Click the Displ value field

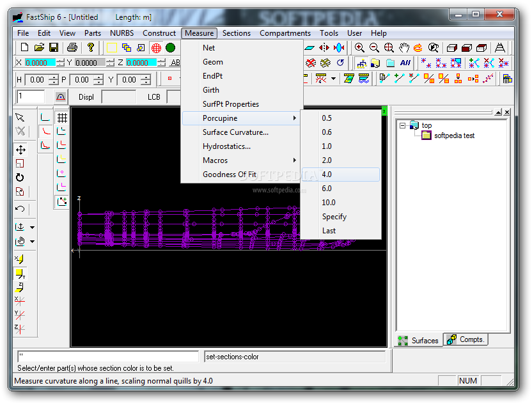pyautogui.click(x=119, y=97)
